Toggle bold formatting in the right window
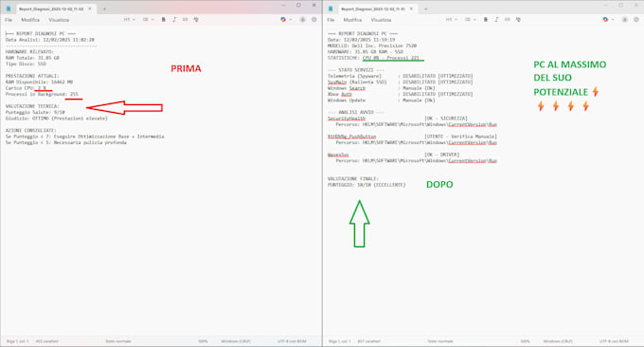Screen dimensions: 644x347 486,20
